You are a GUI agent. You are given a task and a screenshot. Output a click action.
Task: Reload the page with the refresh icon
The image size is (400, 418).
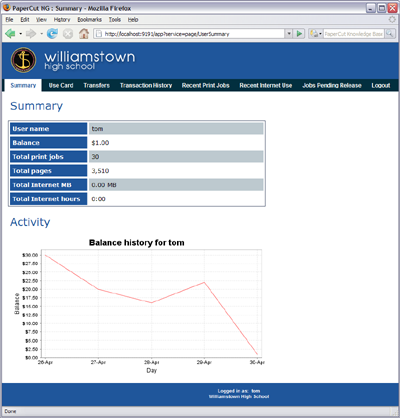pyautogui.click(x=52, y=34)
